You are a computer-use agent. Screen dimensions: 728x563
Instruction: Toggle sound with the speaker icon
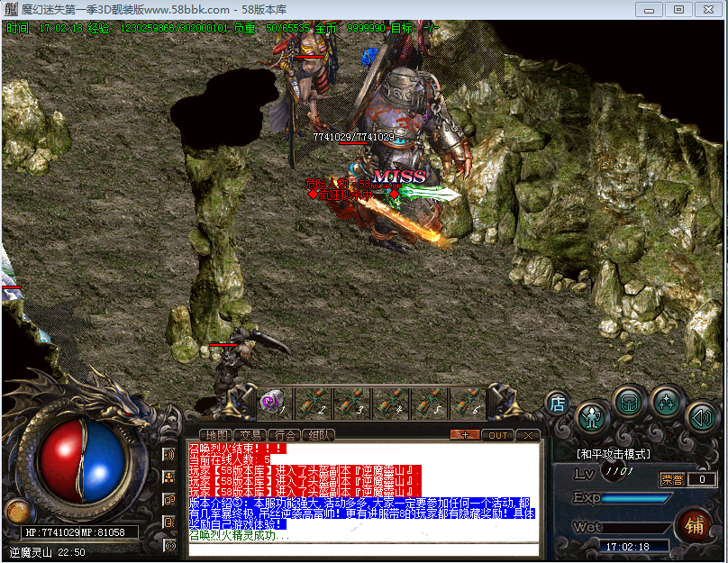point(702,417)
